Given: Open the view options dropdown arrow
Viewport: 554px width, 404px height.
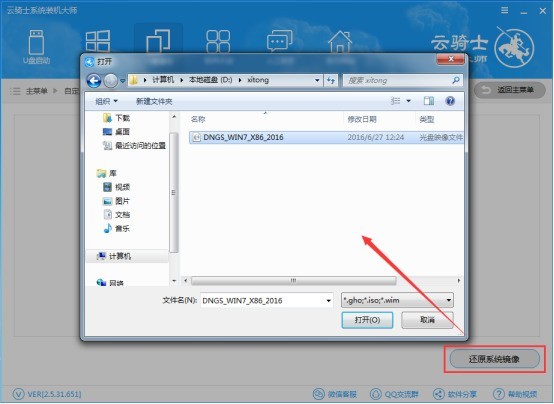Looking at the screenshot, I should pyautogui.click(x=408, y=101).
